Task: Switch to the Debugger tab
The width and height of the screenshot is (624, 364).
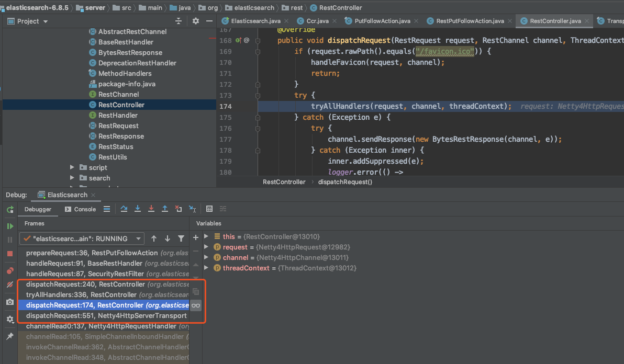Action: (38, 209)
